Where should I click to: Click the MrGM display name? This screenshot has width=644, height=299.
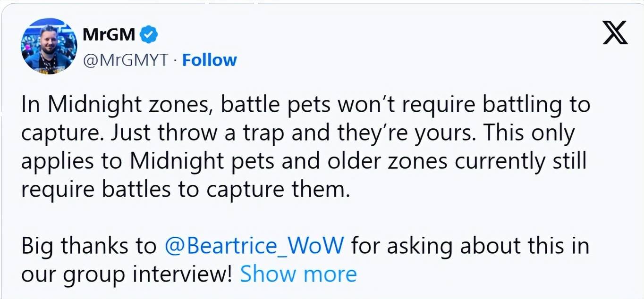point(109,34)
